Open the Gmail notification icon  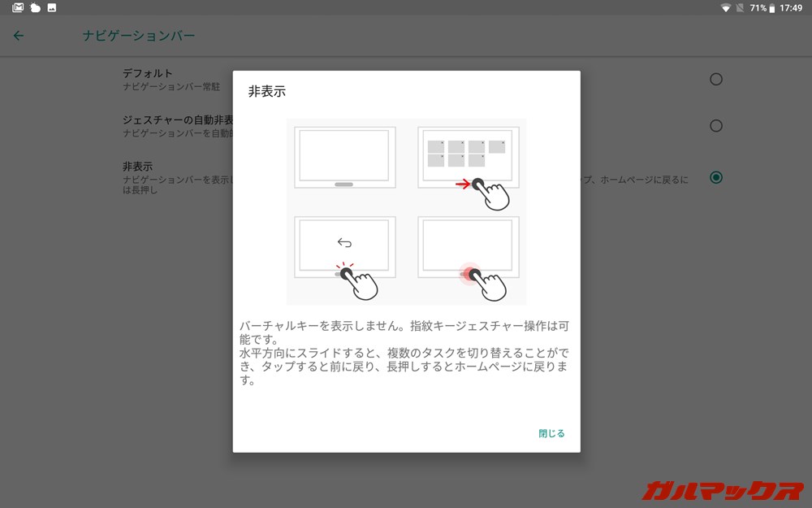click(x=18, y=8)
